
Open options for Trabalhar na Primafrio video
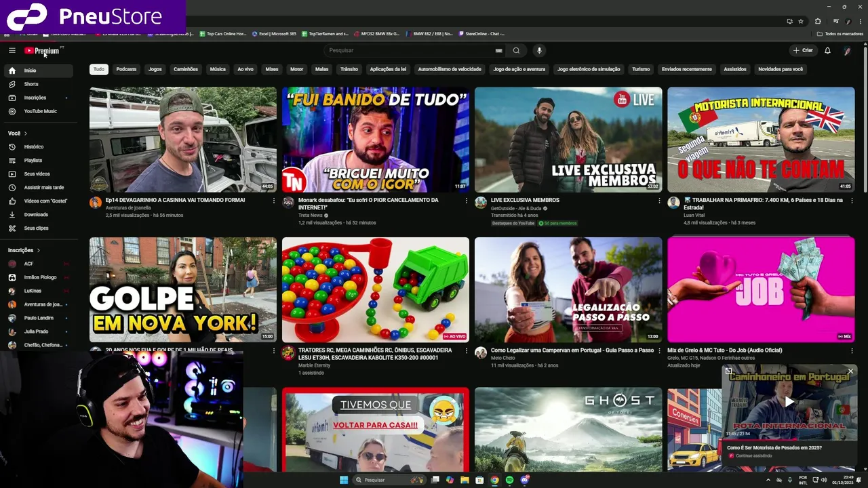(852, 201)
